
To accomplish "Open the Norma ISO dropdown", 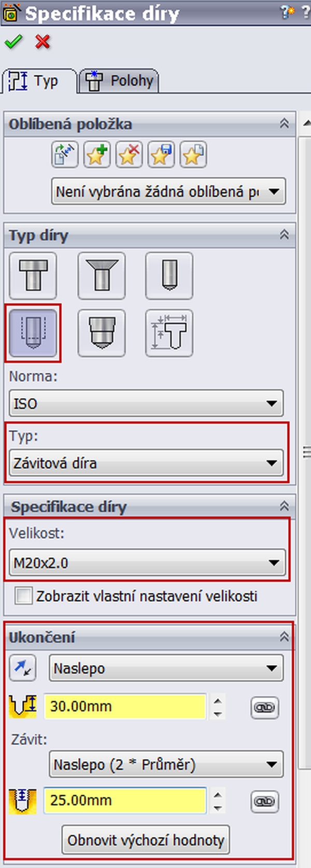I will click(x=147, y=403).
